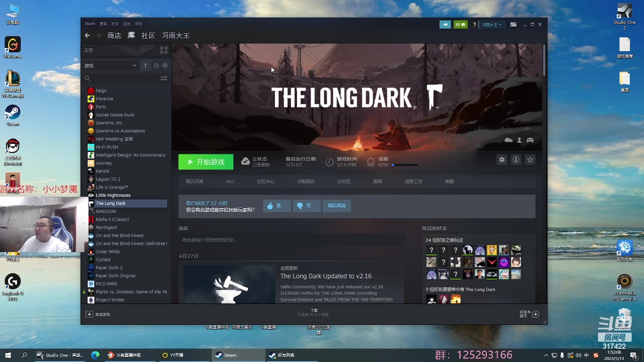The height and width of the screenshot is (362, 644).
Task: Open The Long Dark update news thumbnail
Action: (x=229, y=284)
